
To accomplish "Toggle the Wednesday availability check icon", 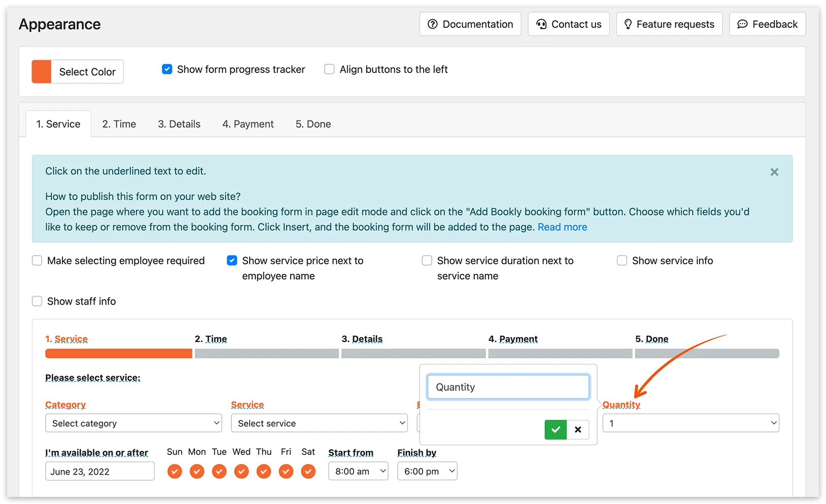I will point(242,472).
